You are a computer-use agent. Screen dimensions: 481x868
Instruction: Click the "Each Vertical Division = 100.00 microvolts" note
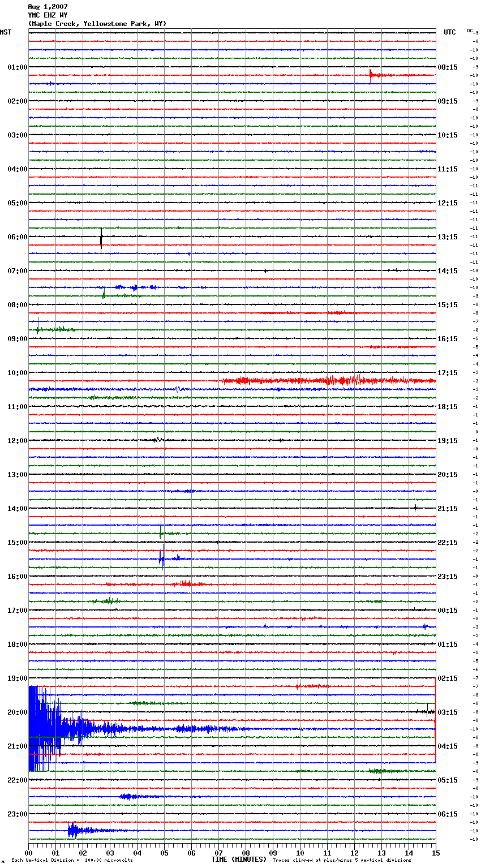tap(72, 861)
